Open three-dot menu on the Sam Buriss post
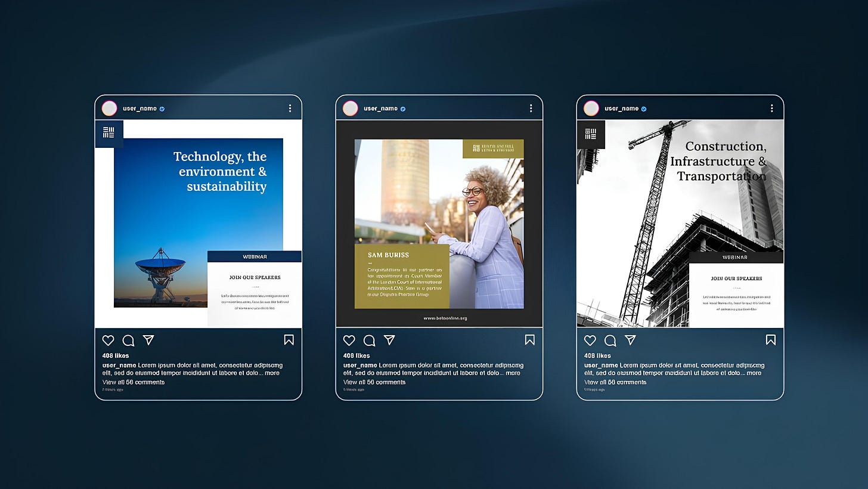The width and height of the screenshot is (868, 489). click(531, 109)
